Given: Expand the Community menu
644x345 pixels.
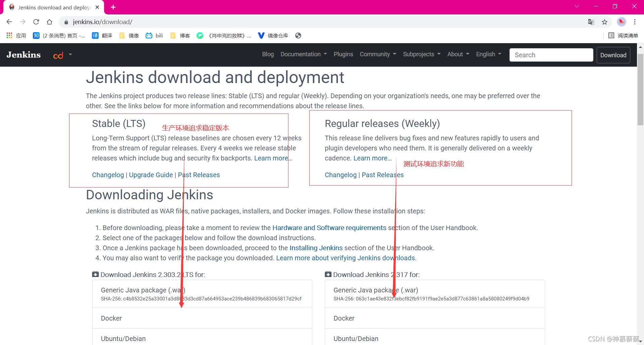Looking at the screenshot, I should click(378, 54).
